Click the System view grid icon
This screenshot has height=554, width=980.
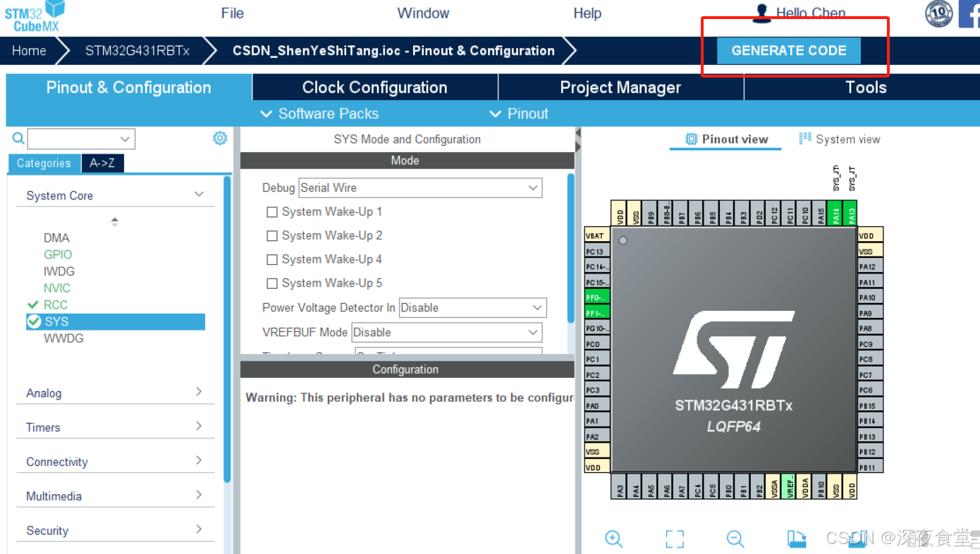pos(805,139)
